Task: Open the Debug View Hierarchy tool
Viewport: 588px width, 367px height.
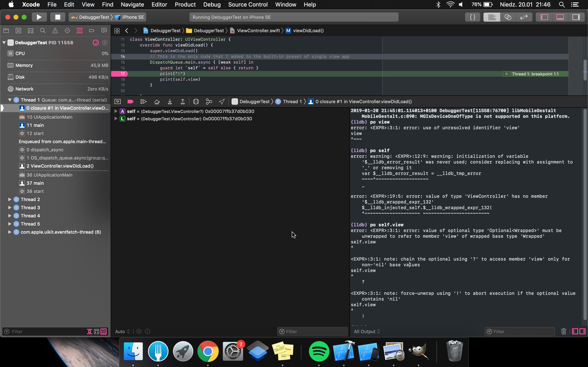Action: (x=196, y=102)
